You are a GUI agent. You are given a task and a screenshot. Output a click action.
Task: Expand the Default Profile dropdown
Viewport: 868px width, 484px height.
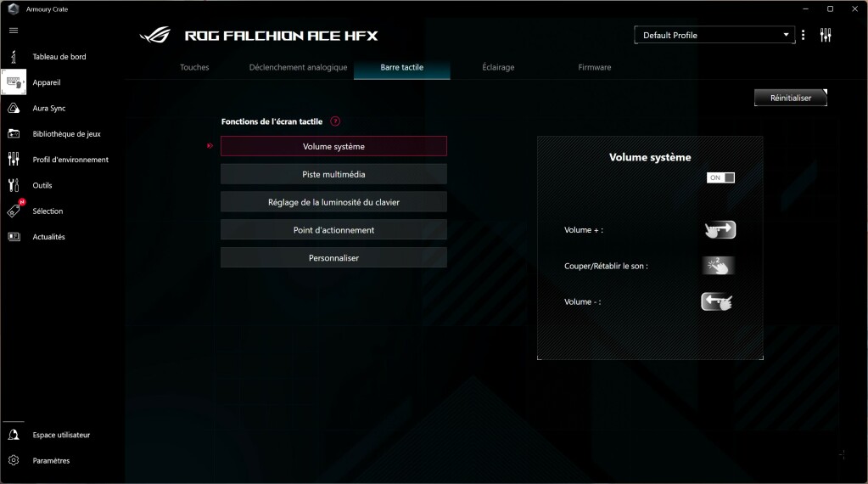tap(714, 35)
